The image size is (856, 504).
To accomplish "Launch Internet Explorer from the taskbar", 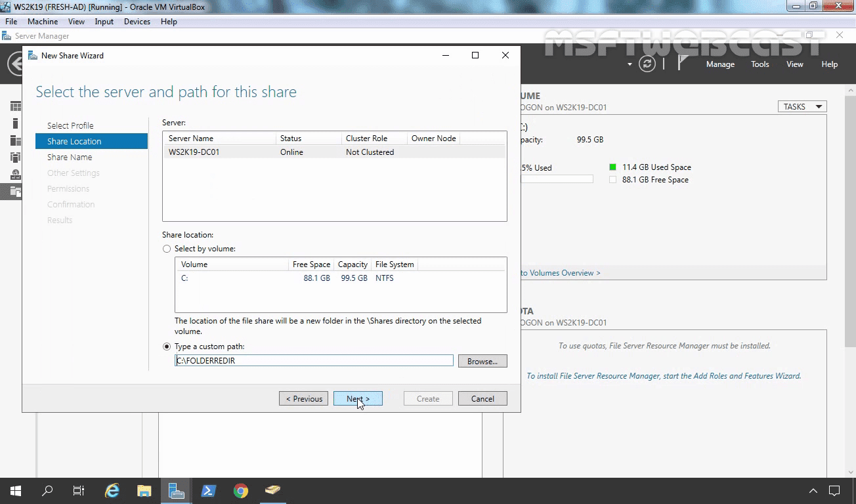I will tap(112, 491).
